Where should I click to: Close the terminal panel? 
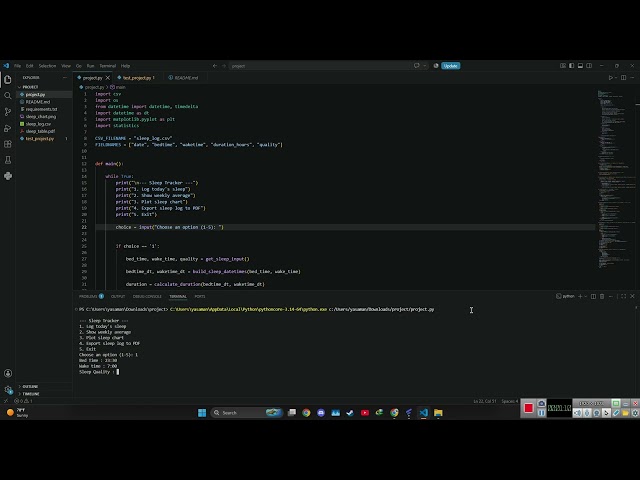[632, 296]
